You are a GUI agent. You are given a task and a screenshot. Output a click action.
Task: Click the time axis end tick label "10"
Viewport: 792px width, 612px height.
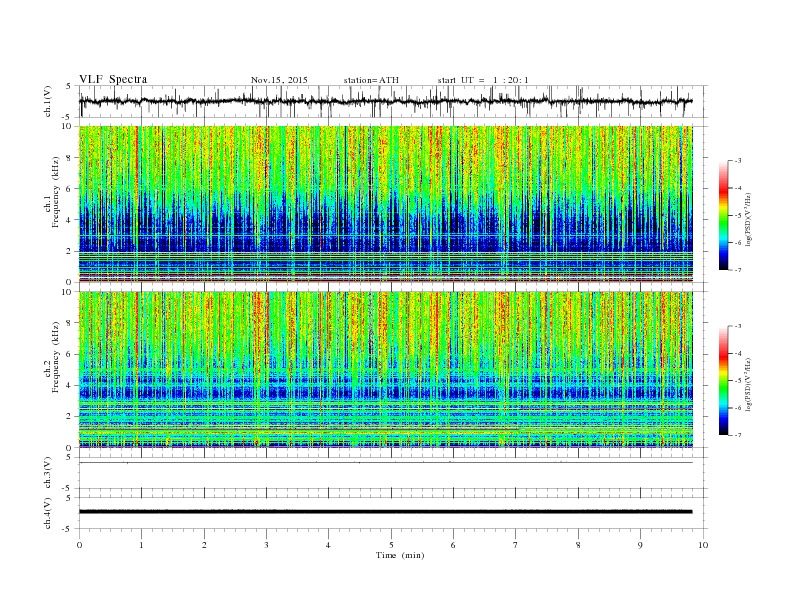[x=703, y=545]
